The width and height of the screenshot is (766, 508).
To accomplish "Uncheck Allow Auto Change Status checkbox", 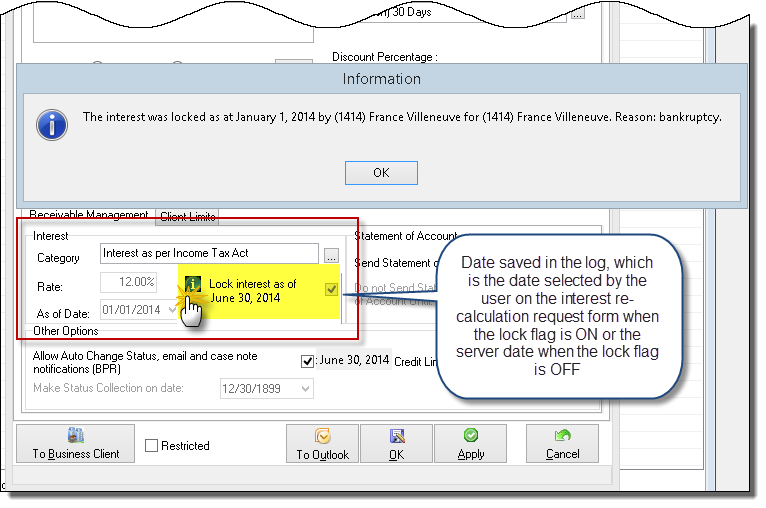I will pos(307,361).
